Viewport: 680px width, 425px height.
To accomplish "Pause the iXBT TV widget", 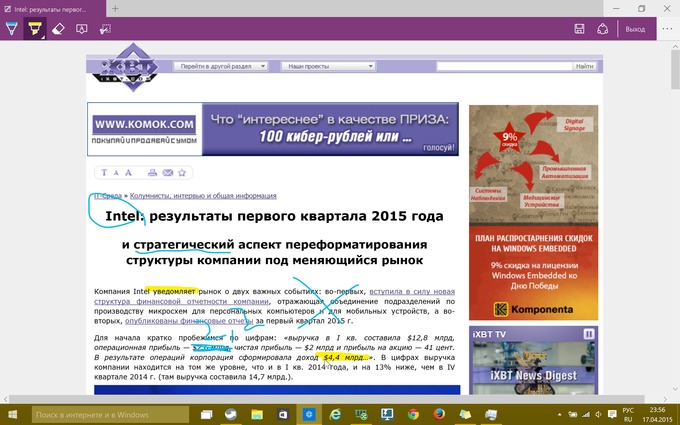I will tap(588, 334).
